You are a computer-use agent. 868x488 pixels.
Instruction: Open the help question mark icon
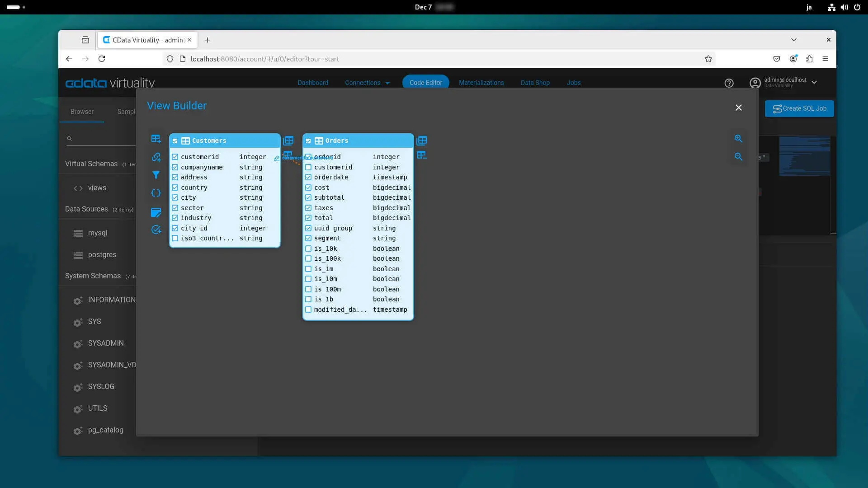tap(729, 83)
